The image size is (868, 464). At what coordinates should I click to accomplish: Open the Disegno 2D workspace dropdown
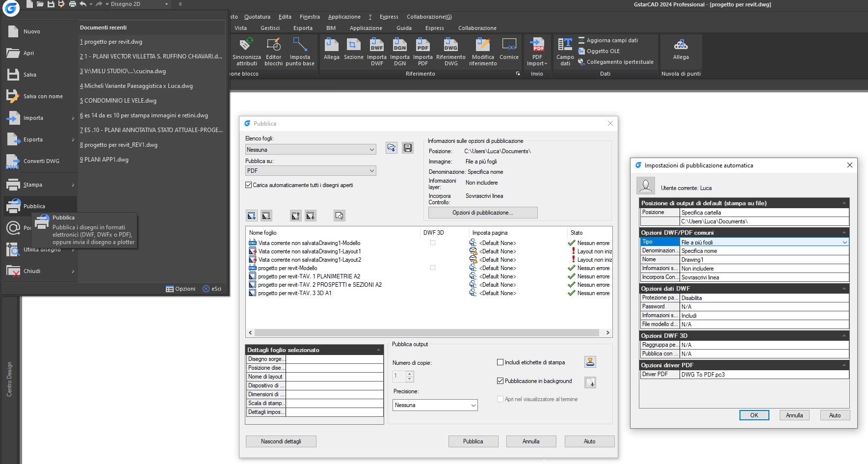tap(139, 4)
